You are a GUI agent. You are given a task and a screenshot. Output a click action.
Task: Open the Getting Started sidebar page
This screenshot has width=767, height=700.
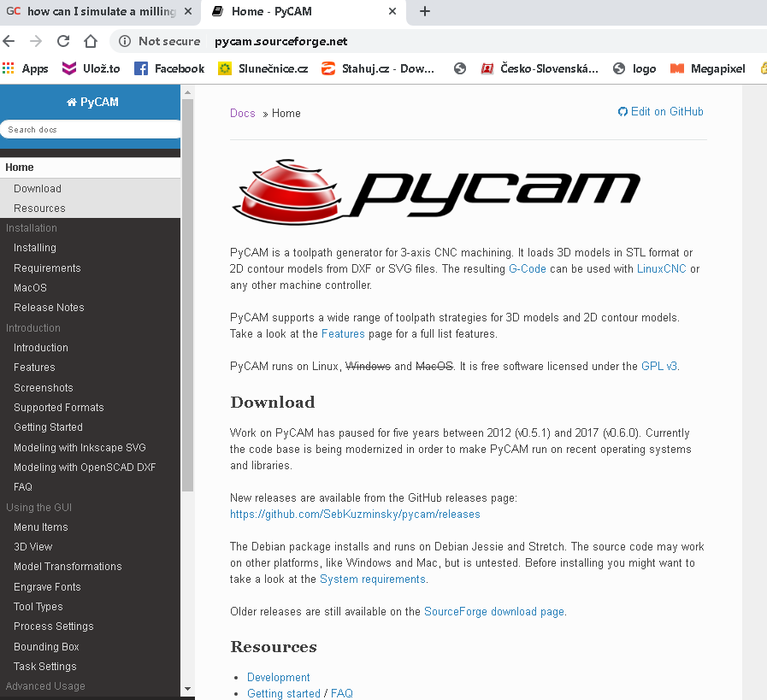(x=48, y=427)
